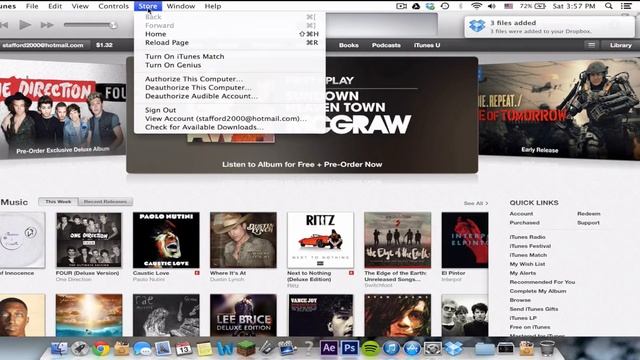Open My Wish List quick link
Viewport: 640px width, 360px height.
(x=527, y=264)
